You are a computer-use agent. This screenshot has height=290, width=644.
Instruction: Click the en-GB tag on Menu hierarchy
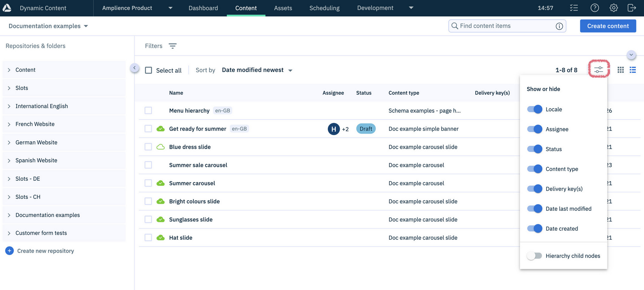click(223, 111)
